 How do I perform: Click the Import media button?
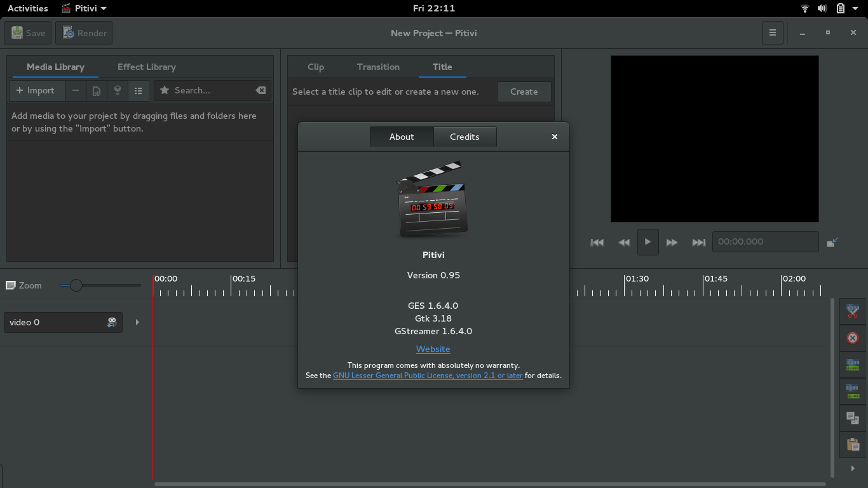[36, 91]
